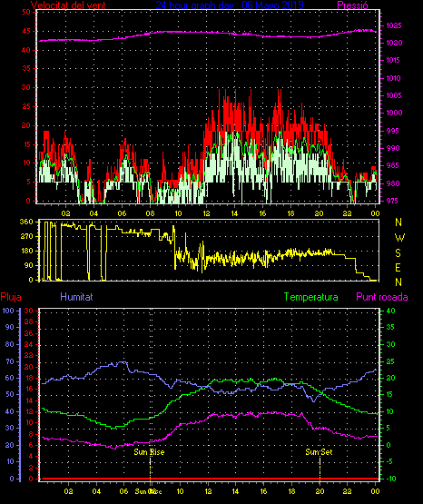
Task: Click the 360 wind direction axis value
Action: [26, 222]
